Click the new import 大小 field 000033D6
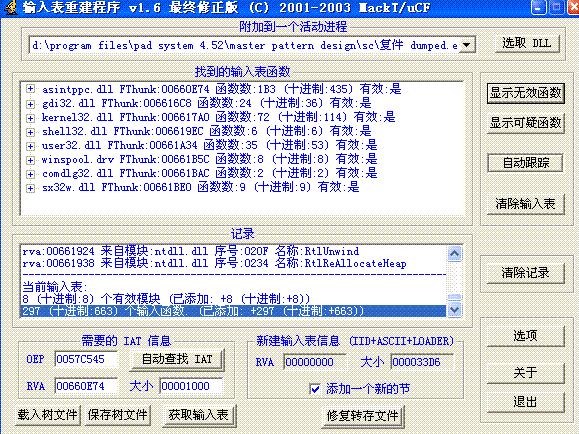 [x=422, y=362]
